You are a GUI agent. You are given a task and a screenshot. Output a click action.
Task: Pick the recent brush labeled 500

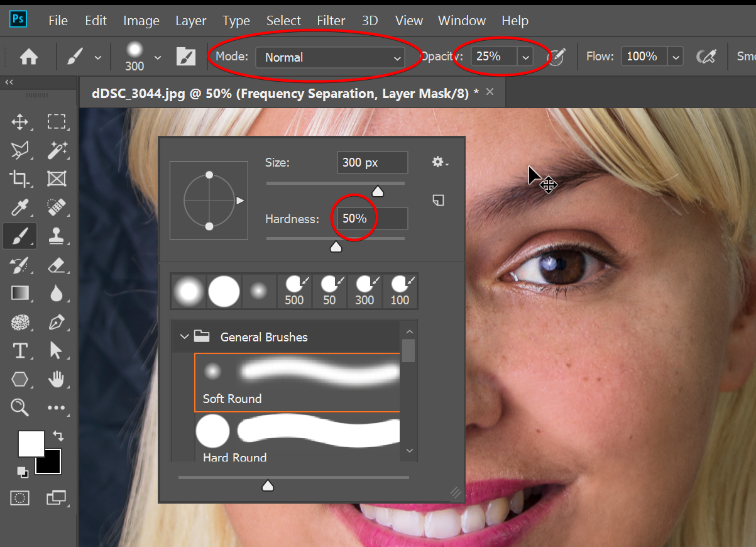[x=294, y=291]
